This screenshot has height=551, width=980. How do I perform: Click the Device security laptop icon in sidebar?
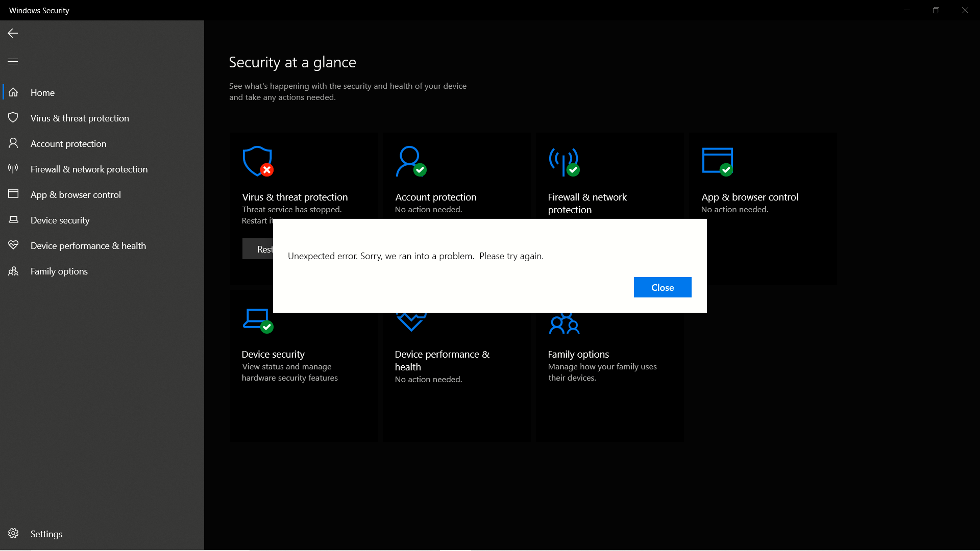pos(13,219)
